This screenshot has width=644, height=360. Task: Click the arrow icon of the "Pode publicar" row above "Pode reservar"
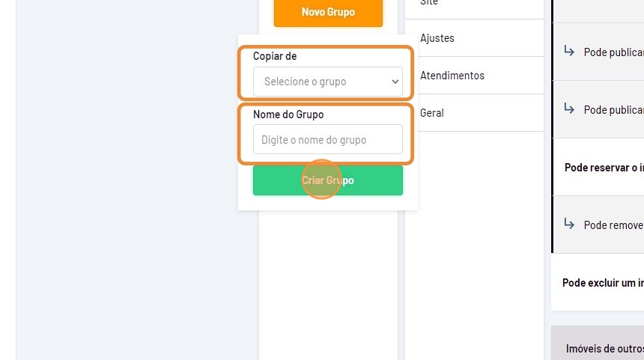pos(568,109)
